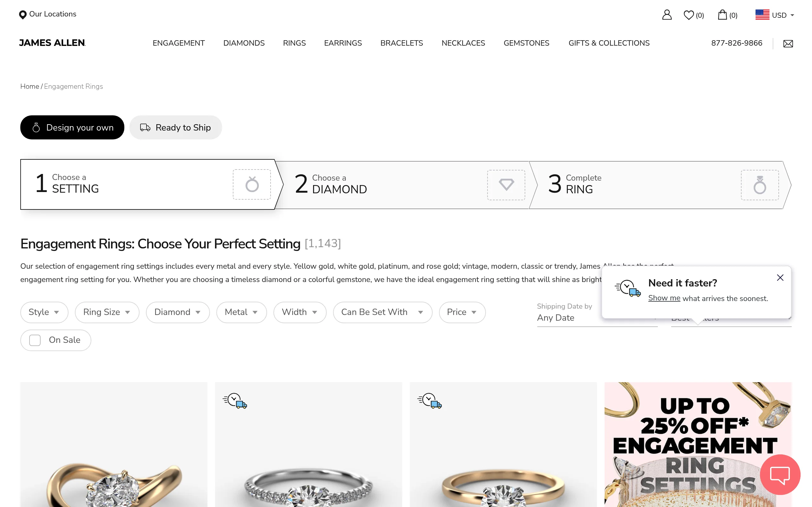Enable the On Sale filter checkbox

coord(35,340)
